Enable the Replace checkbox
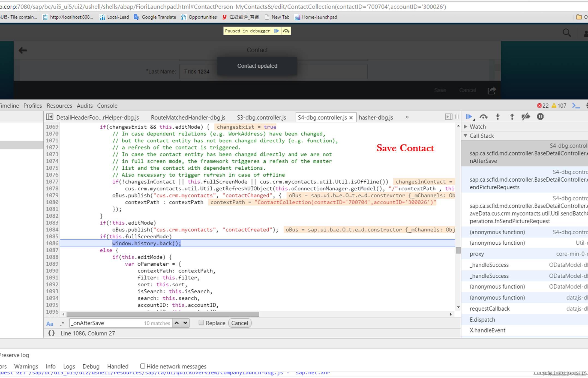588x378 pixels. (x=201, y=323)
